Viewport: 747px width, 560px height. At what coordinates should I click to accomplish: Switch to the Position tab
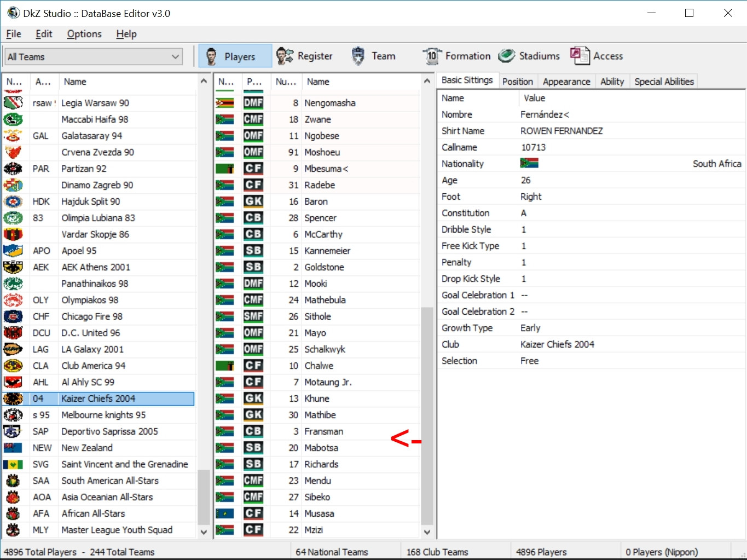(x=518, y=82)
